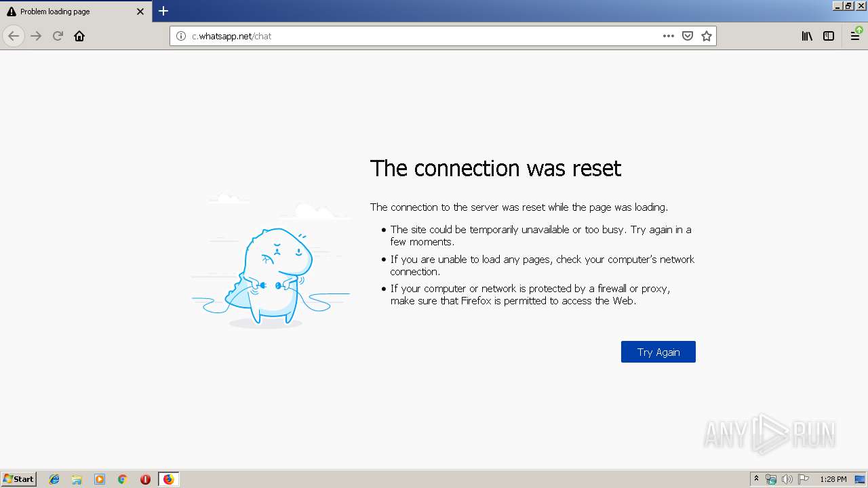The image size is (868, 488).
Task: Open the Windows Start menu
Action: [19, 479]
